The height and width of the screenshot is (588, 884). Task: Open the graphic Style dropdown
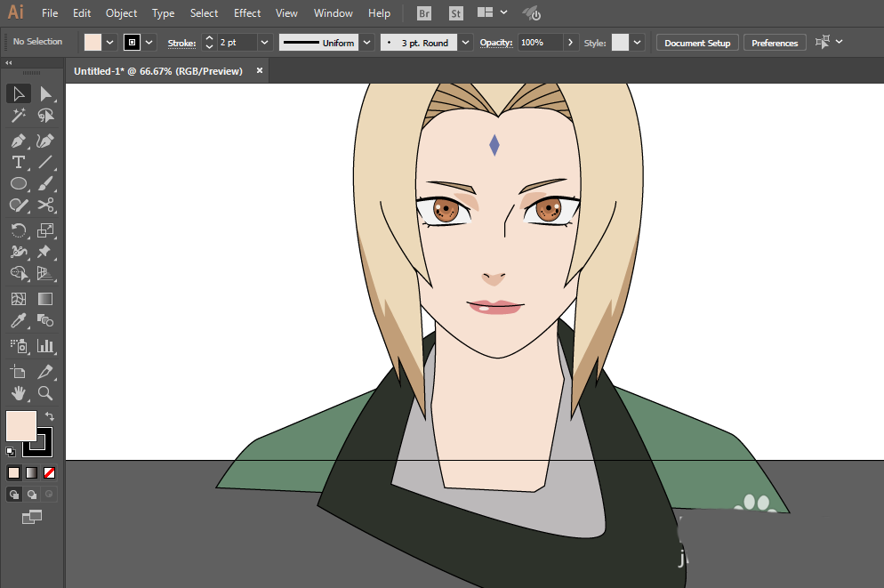point(637,43)
